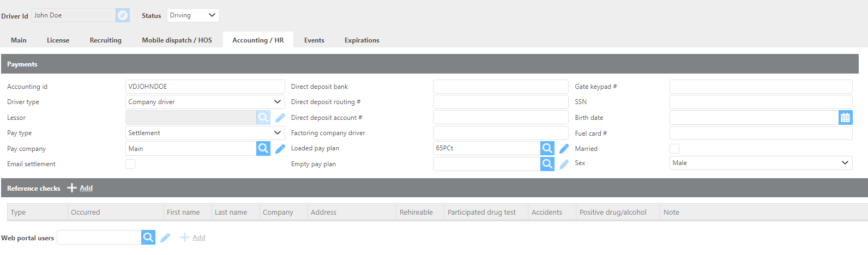Open Loaded pay plan search lookup
Screen dimensions: 868x255
pos(547,148)
